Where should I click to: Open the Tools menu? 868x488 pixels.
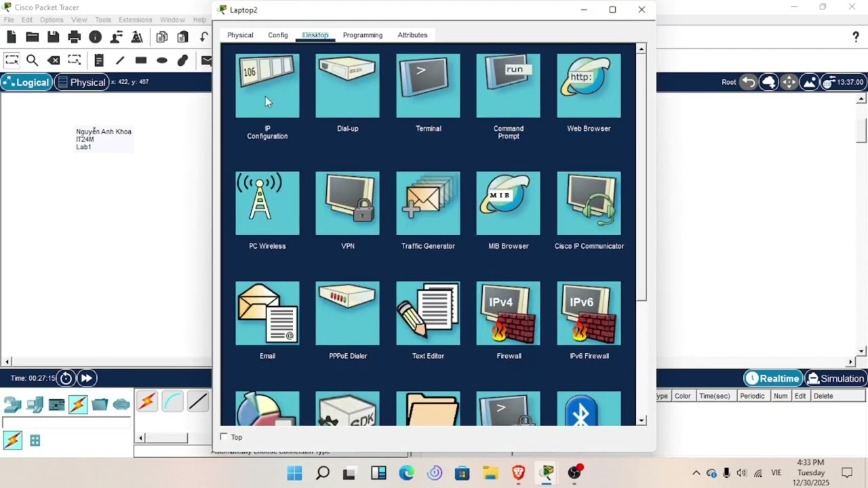click(x=103, y=20)
